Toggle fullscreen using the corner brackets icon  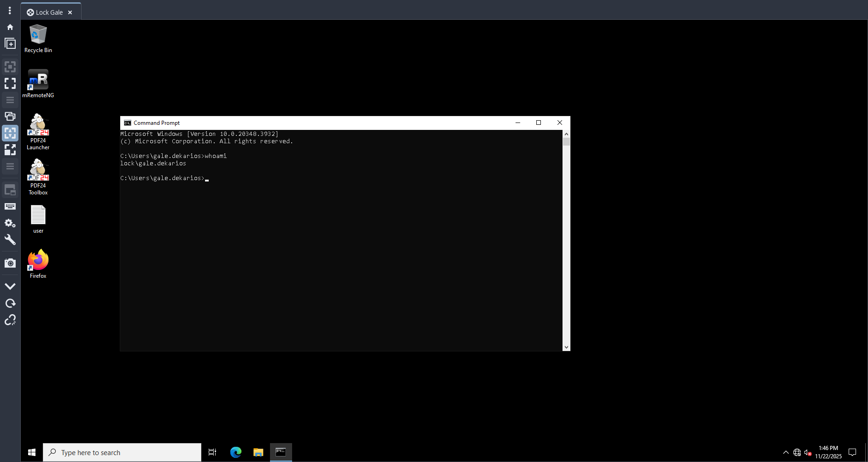(10, 83)
